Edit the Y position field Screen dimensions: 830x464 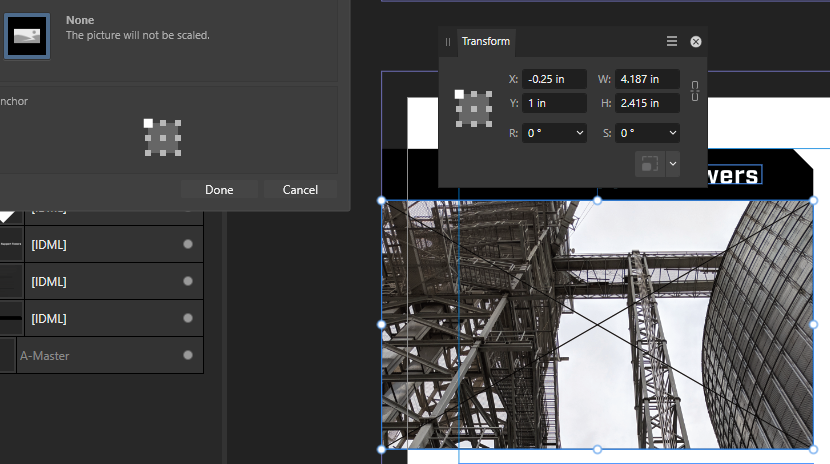point(554,103)
